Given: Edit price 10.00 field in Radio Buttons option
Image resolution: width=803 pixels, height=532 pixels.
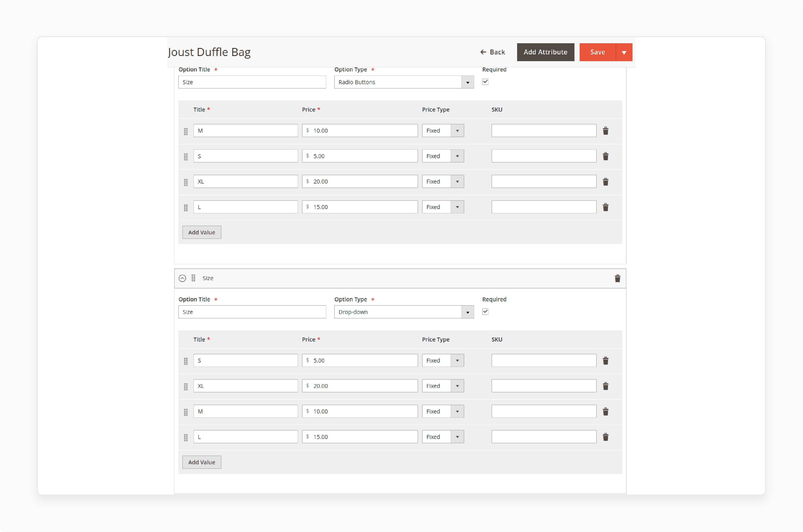Looking at the screenshot, I should tap(360, 131).
